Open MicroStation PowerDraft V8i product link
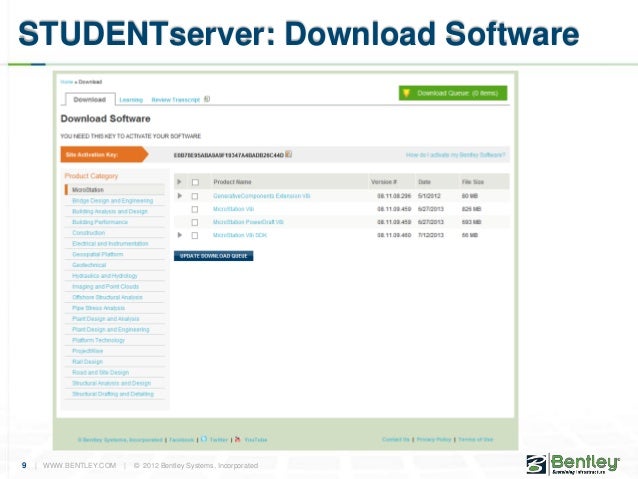 [248, 222]
